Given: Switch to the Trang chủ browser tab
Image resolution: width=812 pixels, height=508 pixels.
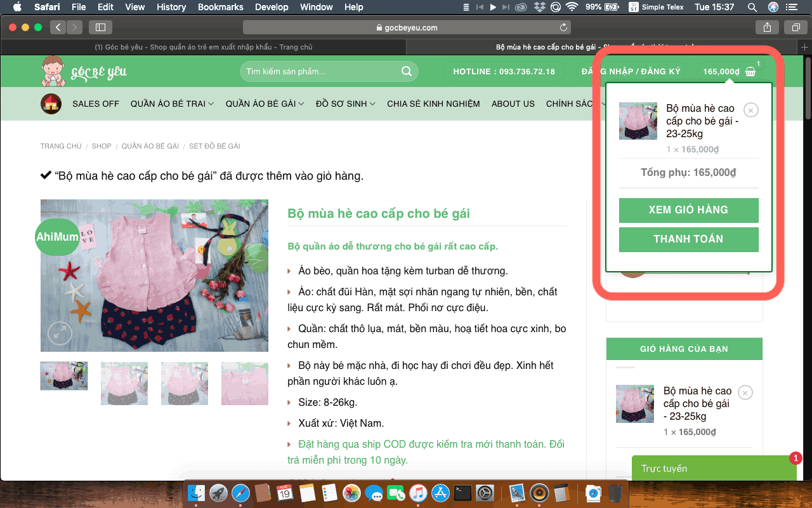Looking at the screenshot, I should (x=203, y=47).
